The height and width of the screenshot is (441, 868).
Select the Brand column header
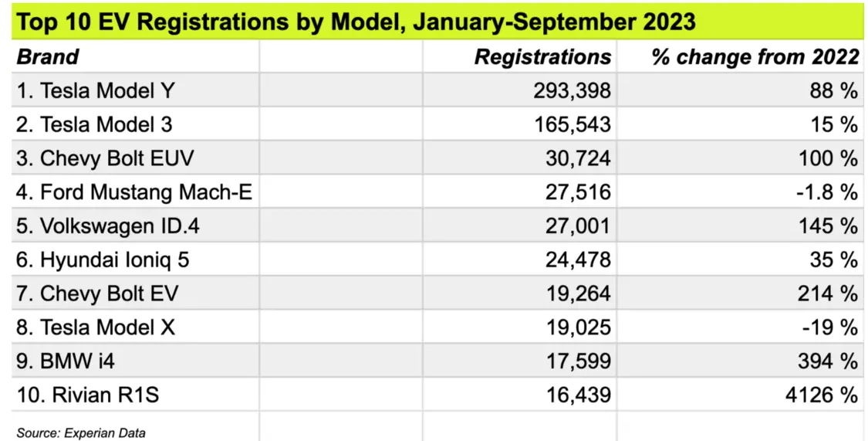(48, 57)
